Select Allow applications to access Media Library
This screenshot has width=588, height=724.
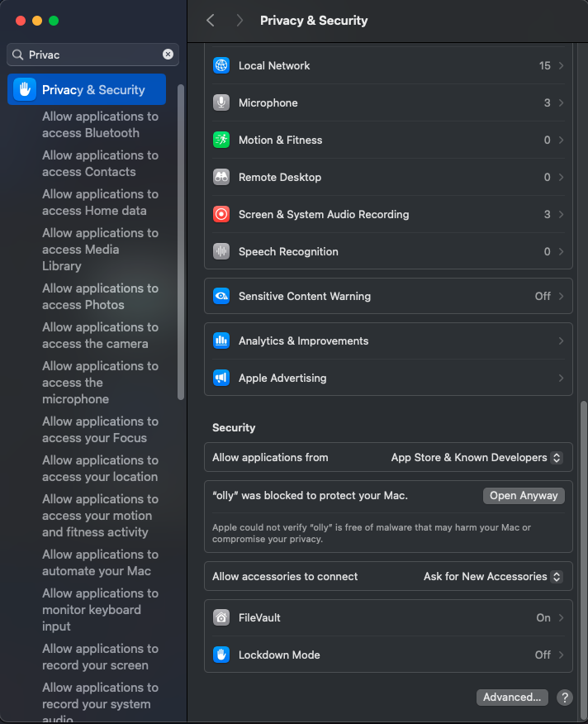click(x=100, y=250)
